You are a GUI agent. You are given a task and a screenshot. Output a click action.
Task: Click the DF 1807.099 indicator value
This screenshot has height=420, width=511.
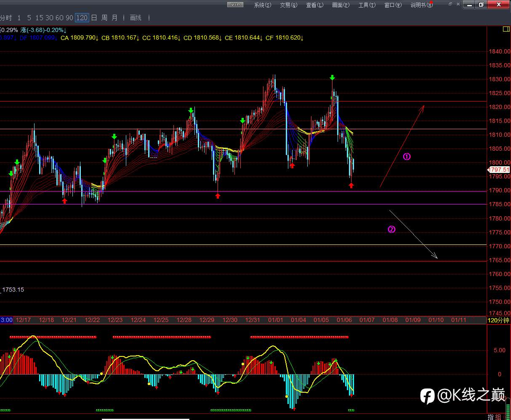pyautogui.click(x=39, y=38)
